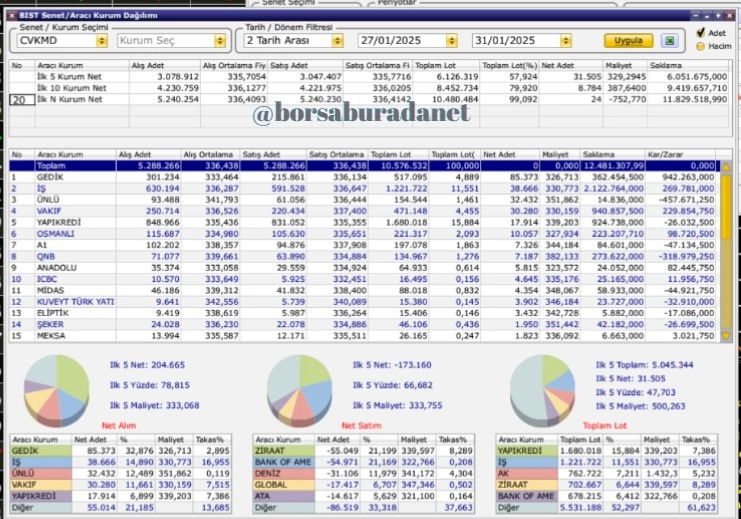Click the Net Alım label under first pie
Image resolution: width=741 pixels, height=519 pixels.
[119, 425]
